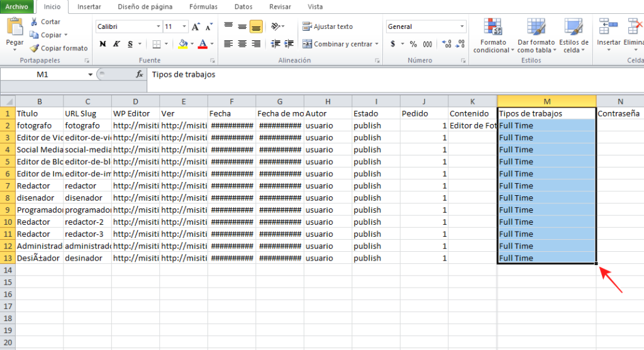
Task: Open Número dialog launcher
Action: coord(463,60)
